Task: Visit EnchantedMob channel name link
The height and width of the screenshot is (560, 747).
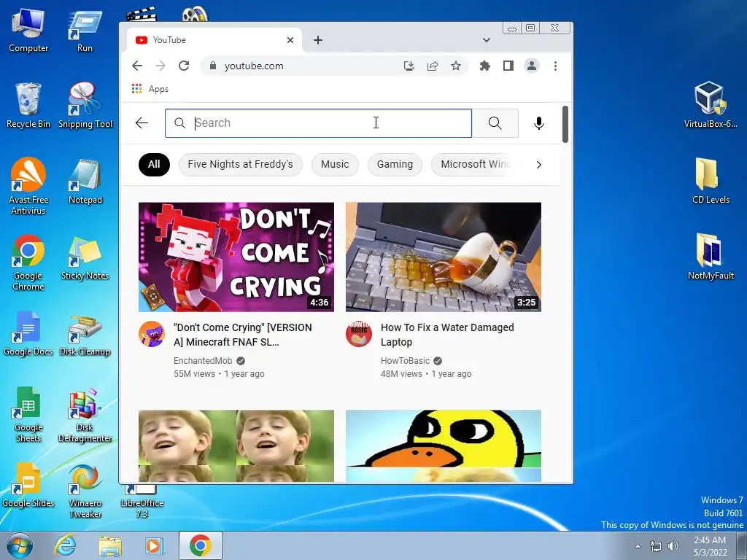Action: click(x=203, y=360)
